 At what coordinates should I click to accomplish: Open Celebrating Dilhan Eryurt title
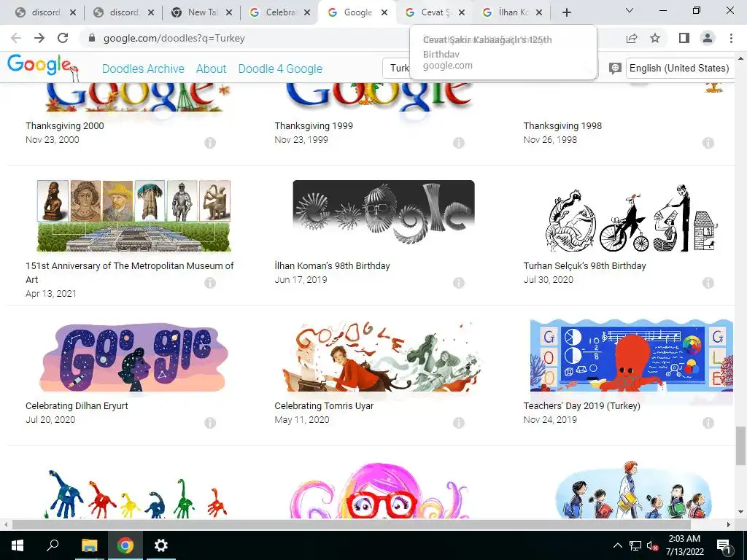(77, 405)
